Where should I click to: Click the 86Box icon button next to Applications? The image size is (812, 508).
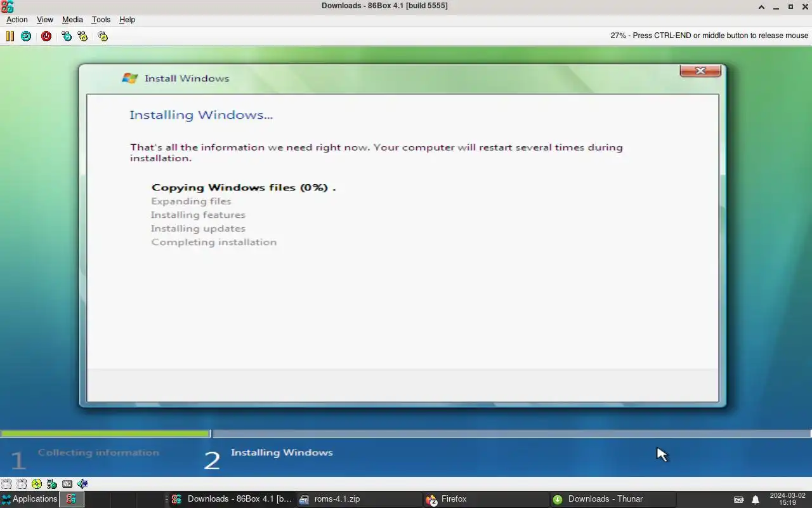click(72, 499)
